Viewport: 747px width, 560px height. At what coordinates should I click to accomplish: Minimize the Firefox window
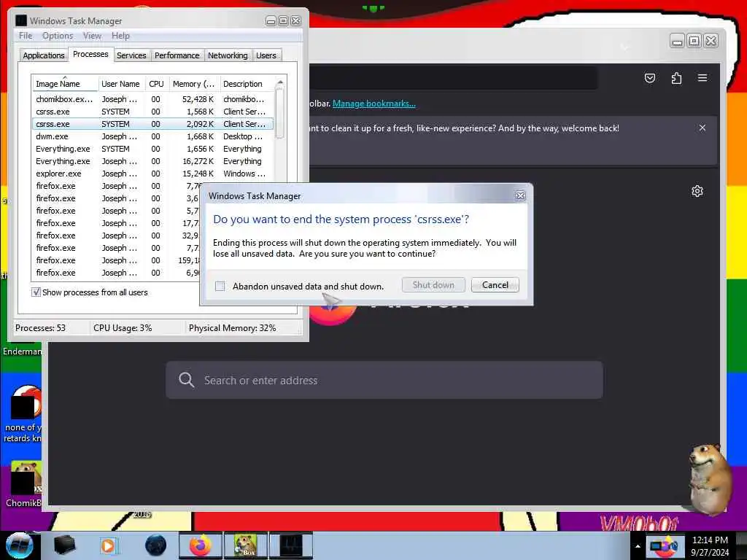(x=677, y=42)
